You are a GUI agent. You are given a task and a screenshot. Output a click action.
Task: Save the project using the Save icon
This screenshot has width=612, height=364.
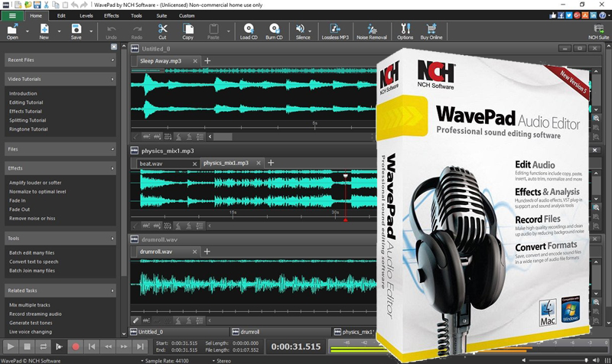(x=76, y=31)
